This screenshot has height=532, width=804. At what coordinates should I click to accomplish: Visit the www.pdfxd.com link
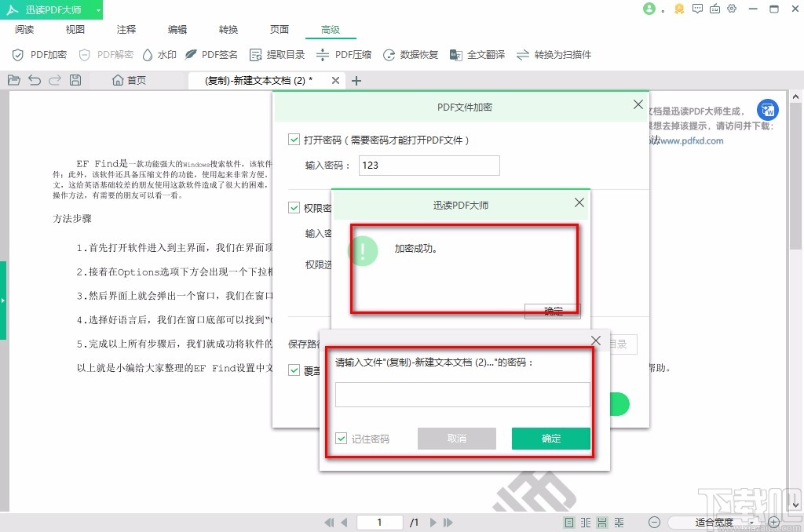[691, 140]
